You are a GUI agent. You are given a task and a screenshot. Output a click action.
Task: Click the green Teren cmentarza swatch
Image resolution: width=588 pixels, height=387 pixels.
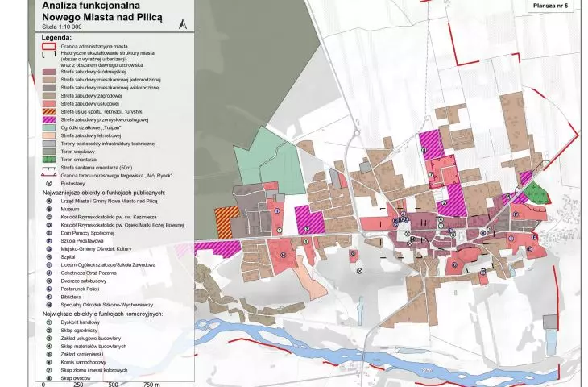[49, 160]
